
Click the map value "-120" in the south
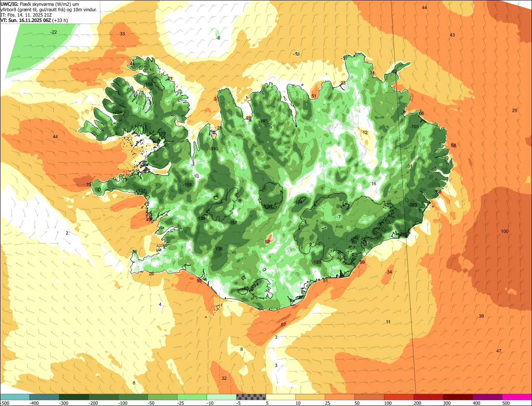tap(316, 262)
